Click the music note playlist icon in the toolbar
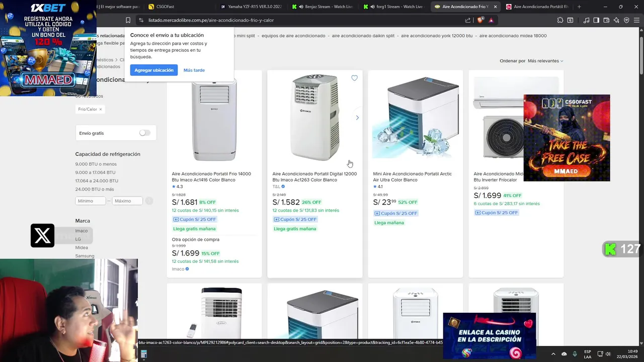This screenshot has height=362, width=644. (x=586, y=20)
